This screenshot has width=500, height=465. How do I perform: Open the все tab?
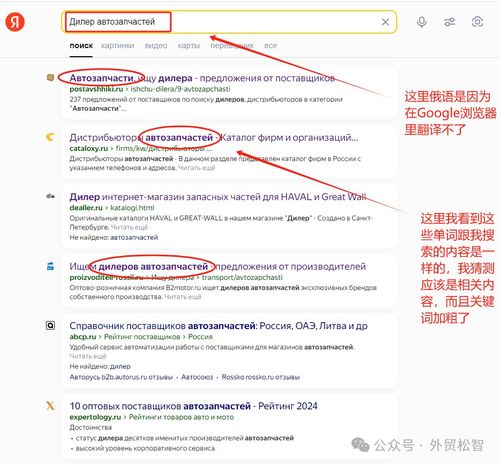click(270, 46)
